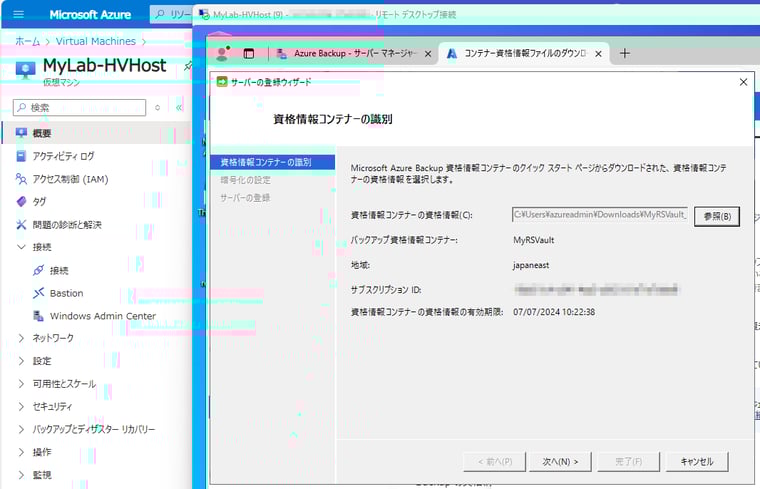Viewport: 760px width, 489px height.
Task: Open Bastion in the sidebar
Action: pyautogui.click(x=66, y=293)
